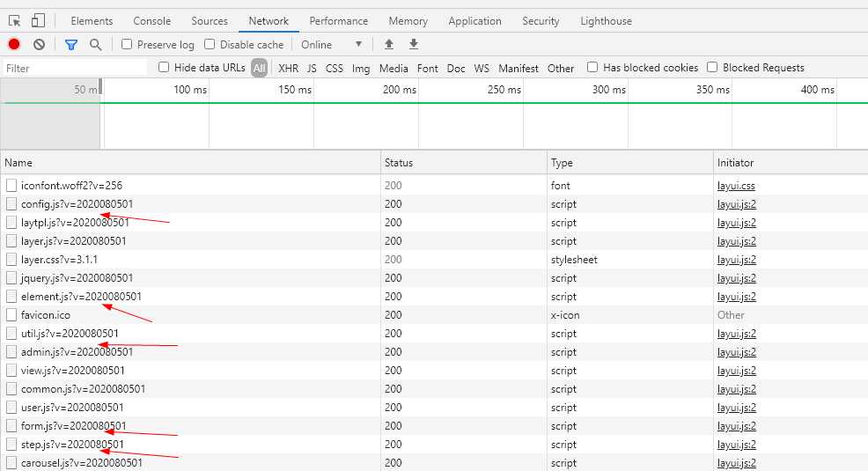Click file icon next to iconfont.woff2?v=256

(11, 186)
